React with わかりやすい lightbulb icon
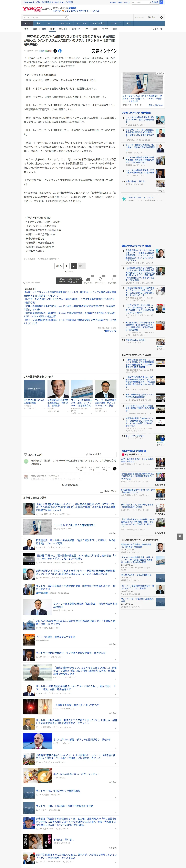The width and height of the screenshot is (186, 868). pos(100,279)
